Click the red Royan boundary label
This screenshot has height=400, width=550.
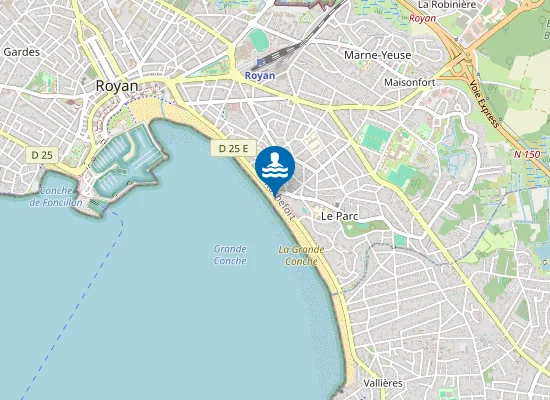(x=422, y=18)
